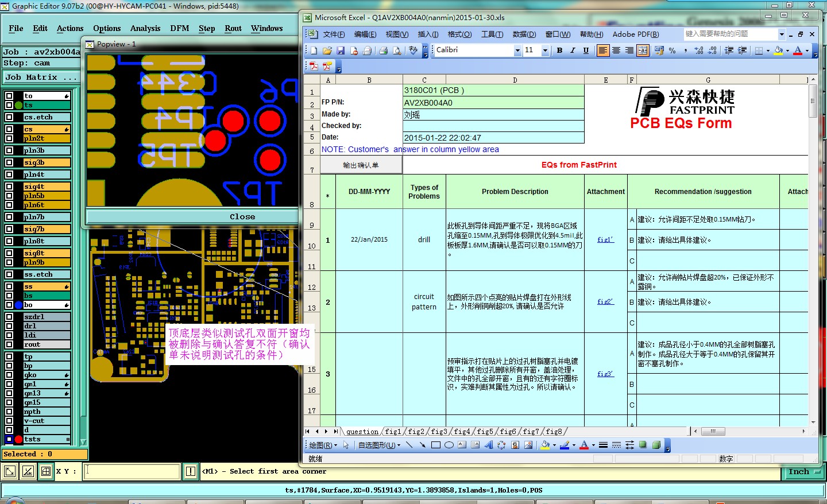
Task: Insert a Text Box from drawing toolbar
Action: 462,445
